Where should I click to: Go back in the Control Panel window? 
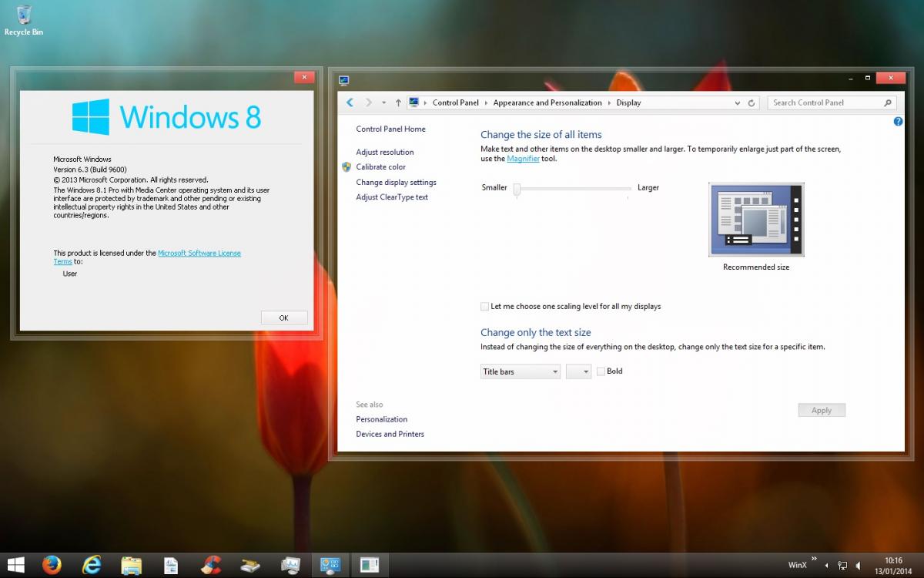(350, 102)
